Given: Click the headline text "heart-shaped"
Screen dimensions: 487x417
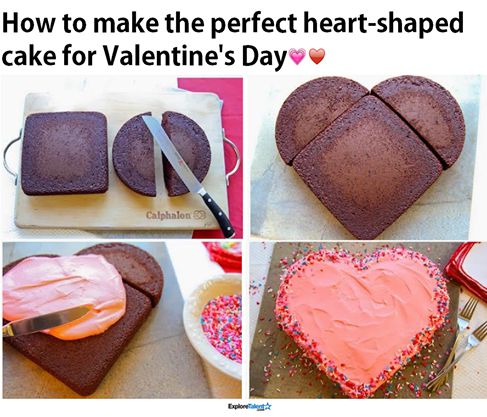Looking at the screenshot, I should (382, 23).
